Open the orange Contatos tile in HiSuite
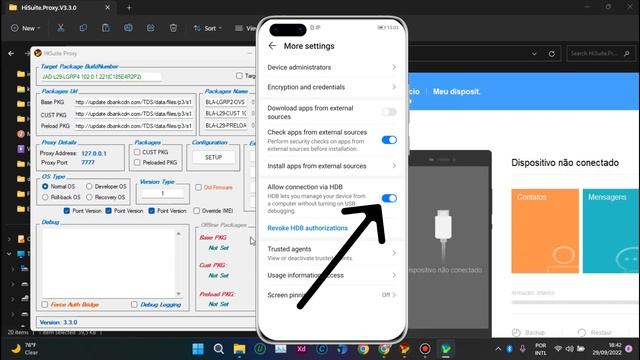 click(545, 231)
